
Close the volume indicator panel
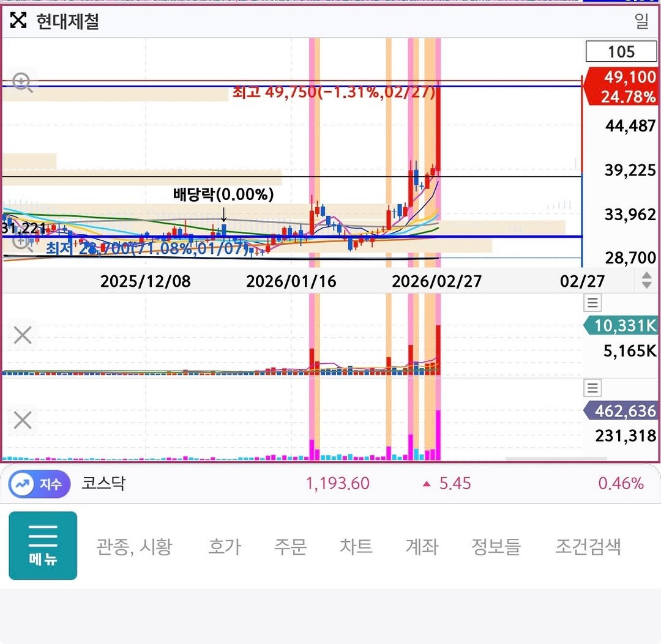tap(23, 335)
